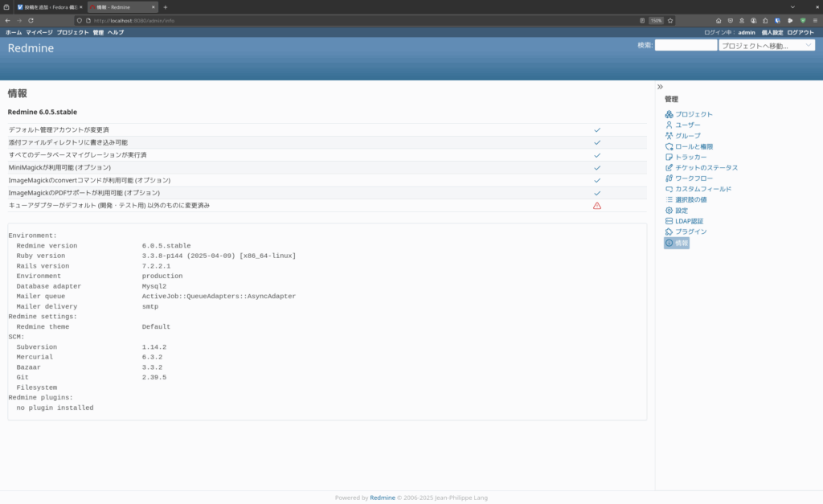
Task: Close the 情報 - Redmine tab
Action: tap(154, 7)
